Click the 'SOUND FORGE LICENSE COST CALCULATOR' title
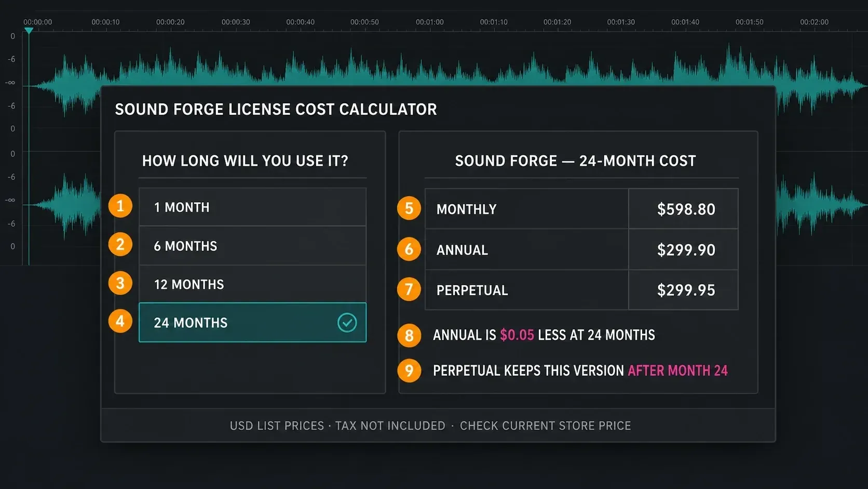The image size is (868, 489). click(276, 110)
